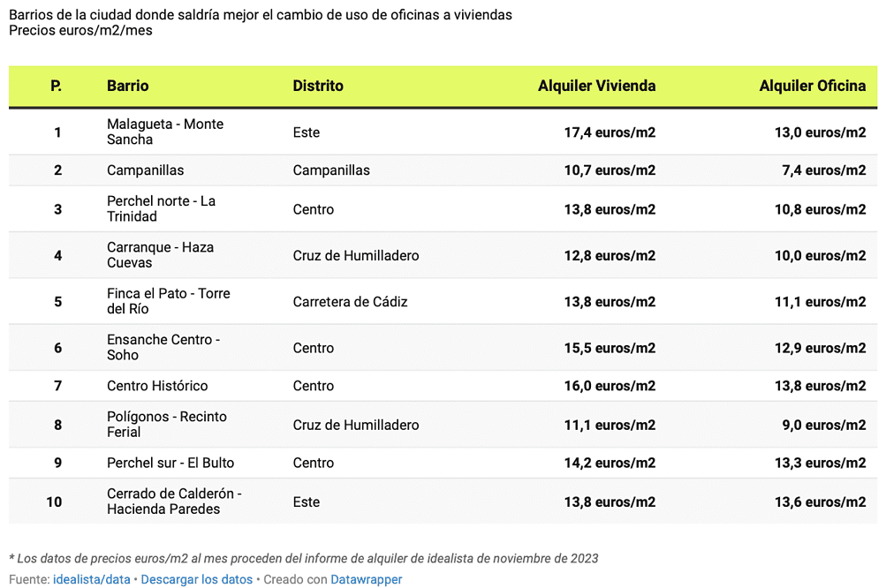Click the 17,4 euros/m2 vivienda value
This screenshot has height=588, width=886.
coord(610,132)
